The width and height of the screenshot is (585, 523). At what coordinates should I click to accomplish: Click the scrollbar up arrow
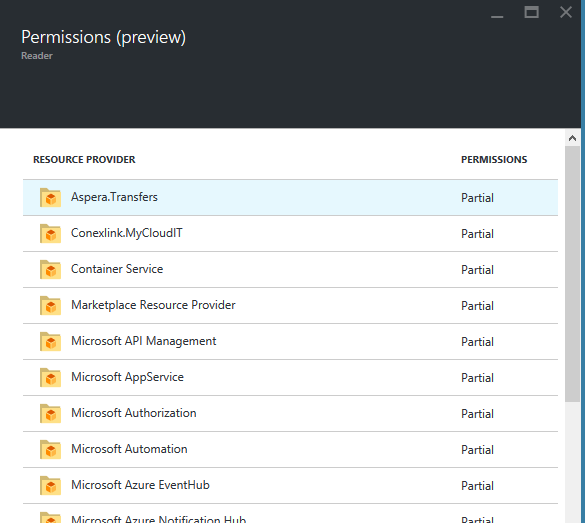click(572, 138)
